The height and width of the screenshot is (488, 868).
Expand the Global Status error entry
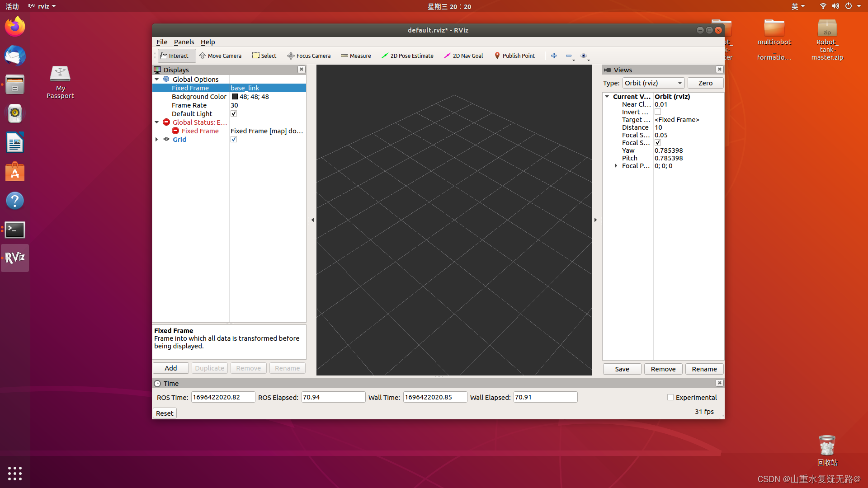(x=157, y=122)
